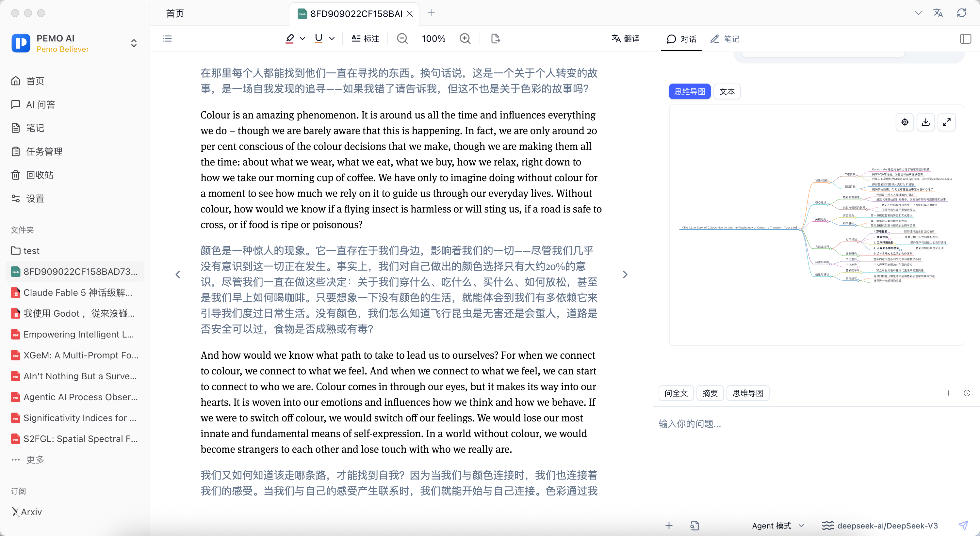
Task: Select the underline tool
Action: click(x=319, y=39)
